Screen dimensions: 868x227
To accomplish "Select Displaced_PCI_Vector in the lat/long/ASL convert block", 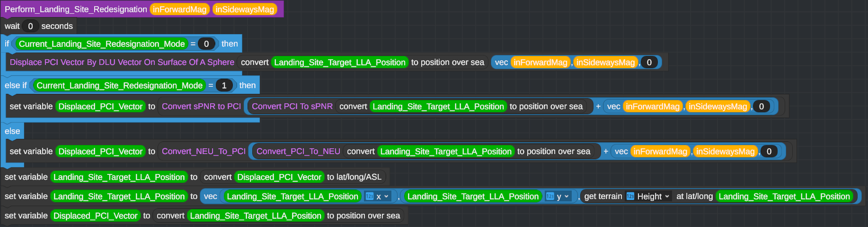I will pos(279,177).
